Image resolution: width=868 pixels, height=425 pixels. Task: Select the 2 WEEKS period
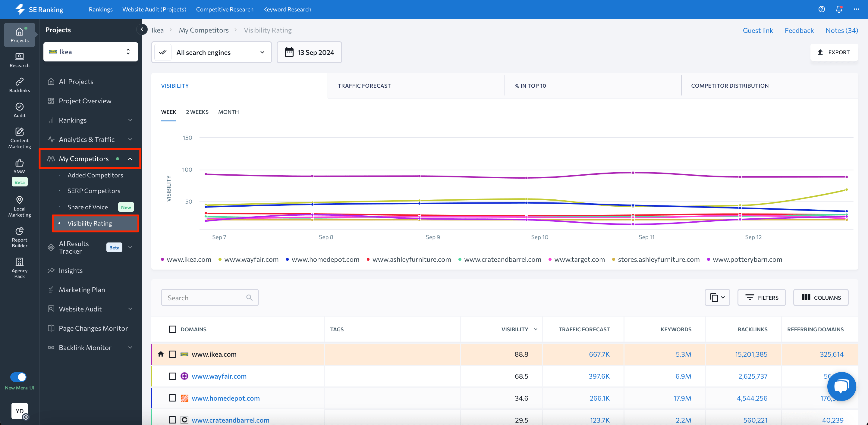click(x=197, y=112)
